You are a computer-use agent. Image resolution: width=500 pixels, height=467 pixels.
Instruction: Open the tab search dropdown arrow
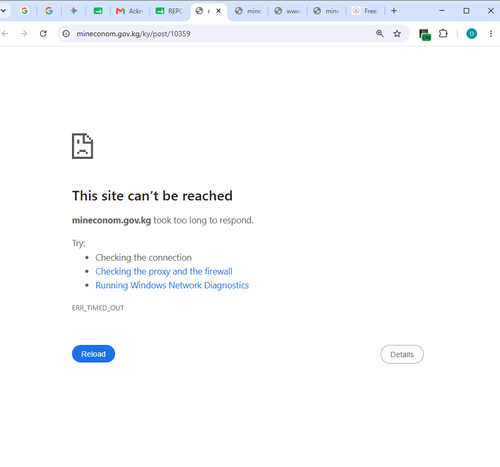4,11
